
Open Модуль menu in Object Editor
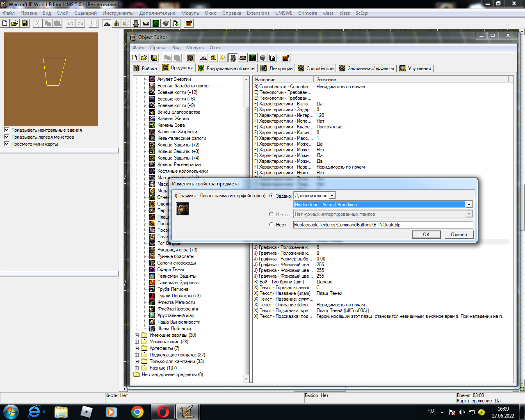click(195, 48)
